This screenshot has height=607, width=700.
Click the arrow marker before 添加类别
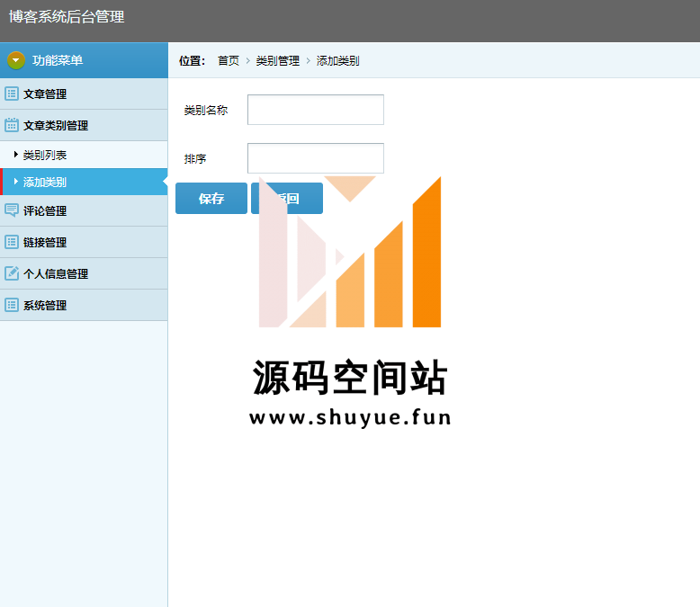click(x=16, y=182)
